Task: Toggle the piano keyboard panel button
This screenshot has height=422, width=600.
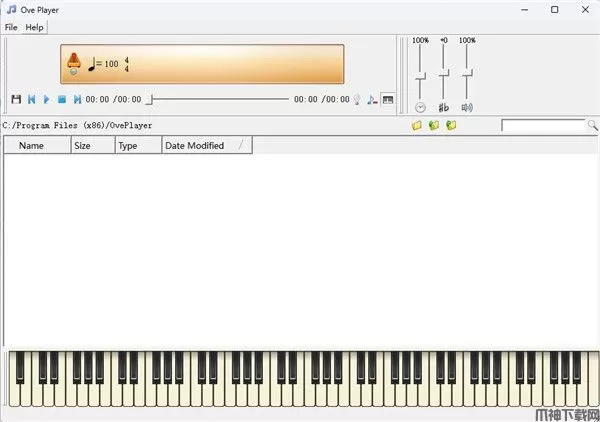Action: (x=388, y=99)
